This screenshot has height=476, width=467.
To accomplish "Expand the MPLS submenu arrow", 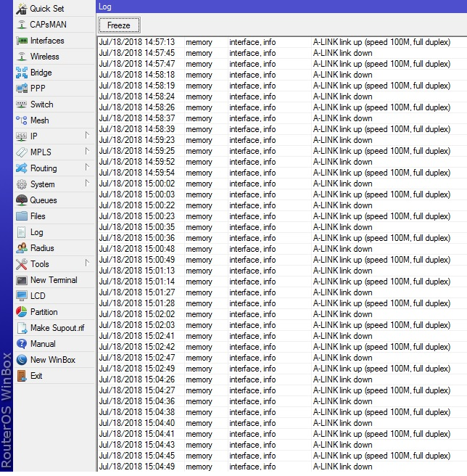I will coord(87,151).
